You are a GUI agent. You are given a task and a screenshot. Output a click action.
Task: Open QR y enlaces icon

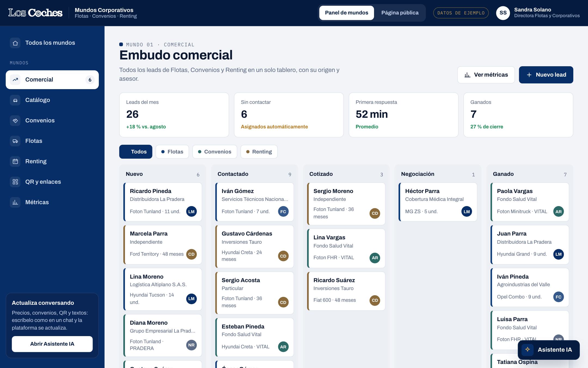15,182
